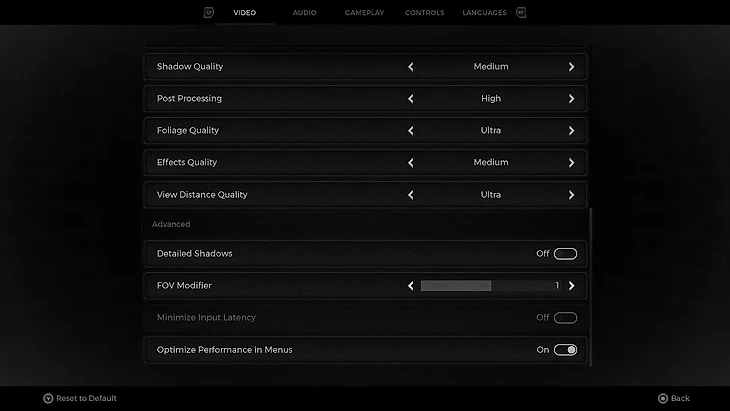
Task: Toggle the Minimize Input Latency switch
Action: pos(565,318)
